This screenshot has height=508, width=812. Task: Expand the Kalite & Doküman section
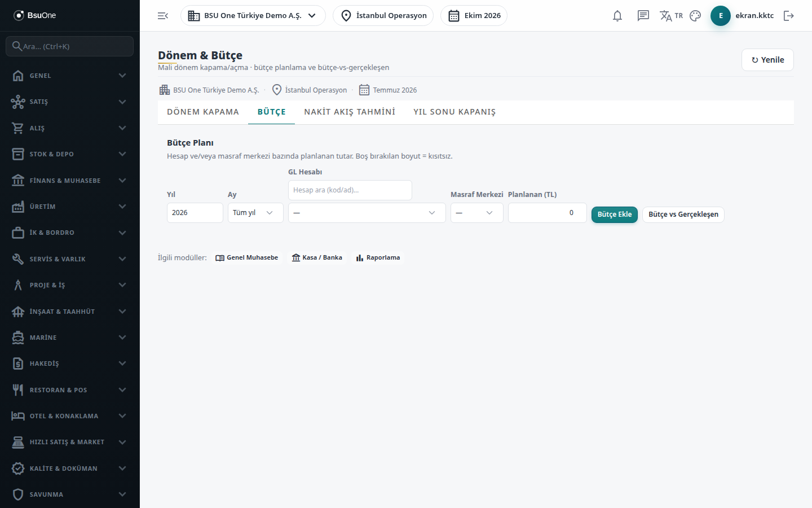tap(70, 468)
